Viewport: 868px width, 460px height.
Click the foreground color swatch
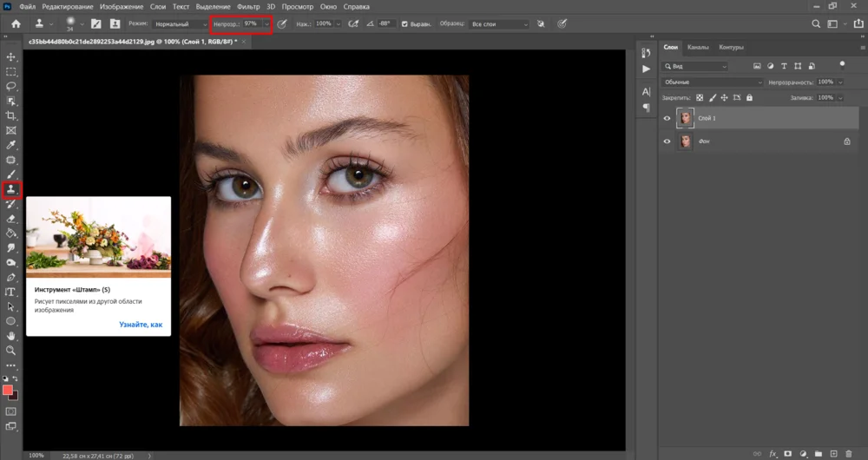[9, 391]
